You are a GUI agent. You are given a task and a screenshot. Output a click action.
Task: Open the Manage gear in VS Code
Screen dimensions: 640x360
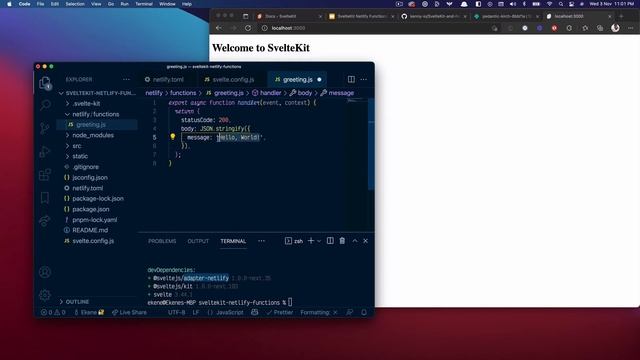[x=45, y=294]
